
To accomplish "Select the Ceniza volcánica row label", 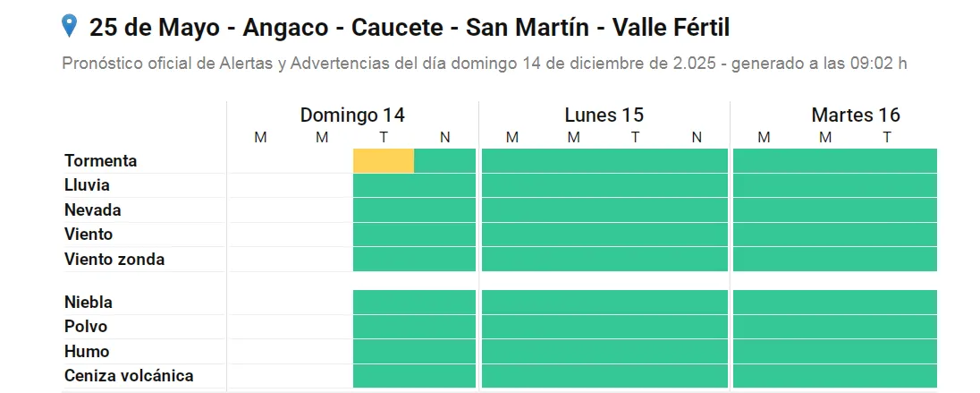I will (x=129, y=376).
